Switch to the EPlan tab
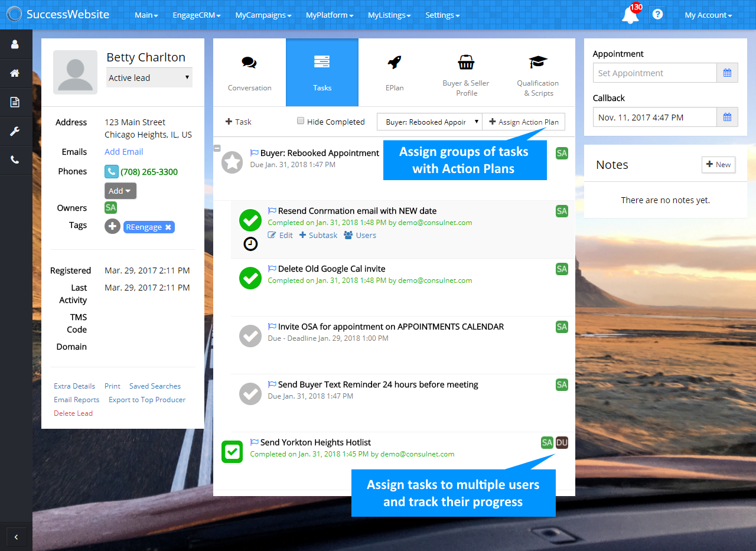This screenshot has width=756, height=551. (395, 72)
